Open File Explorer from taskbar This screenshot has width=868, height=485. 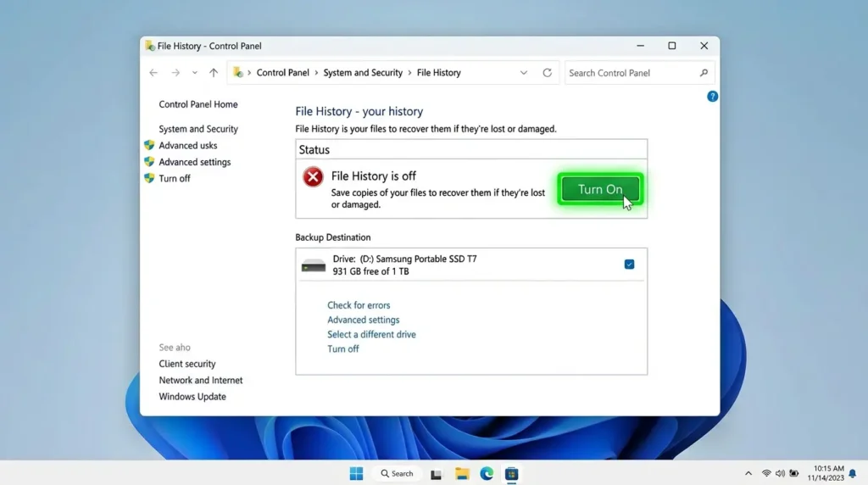pyautogui.click(x=462, y=474)
